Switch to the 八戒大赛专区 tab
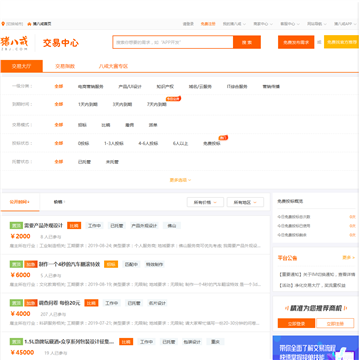Image resolution: width=360 pixels, height=360 pixels. [x=113, y=66]
